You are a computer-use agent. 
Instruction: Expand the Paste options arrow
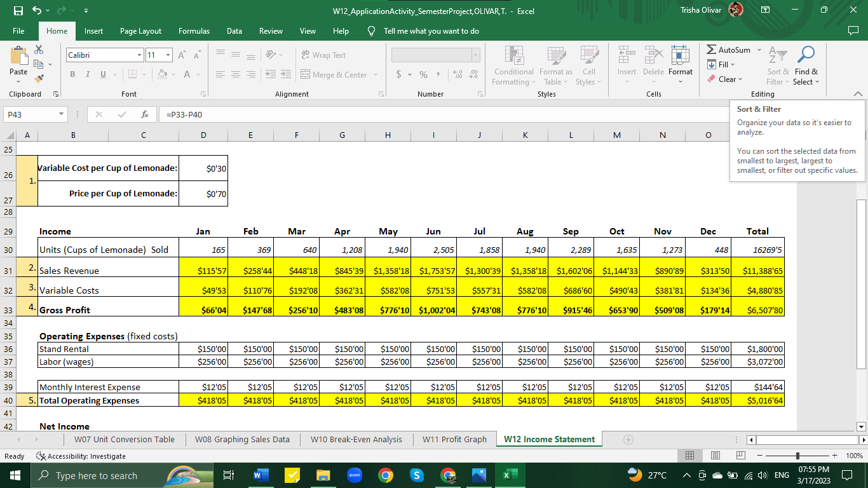click(x=18, y=83)
